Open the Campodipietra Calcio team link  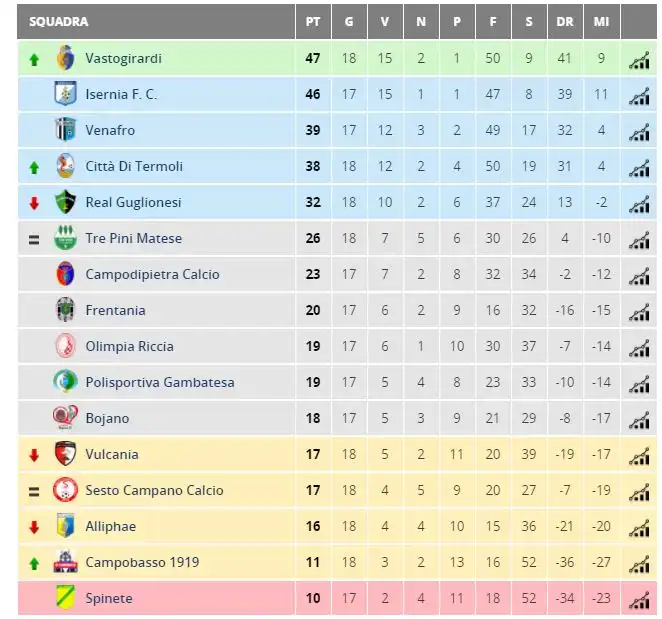(152, 274)
